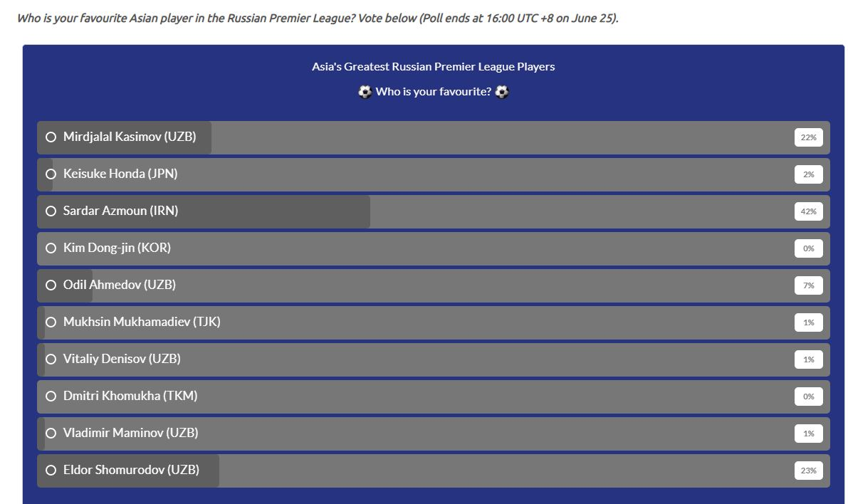
Task: Select Eldor Shomurodov (UZB) radio button
Action: coord(51,471)
